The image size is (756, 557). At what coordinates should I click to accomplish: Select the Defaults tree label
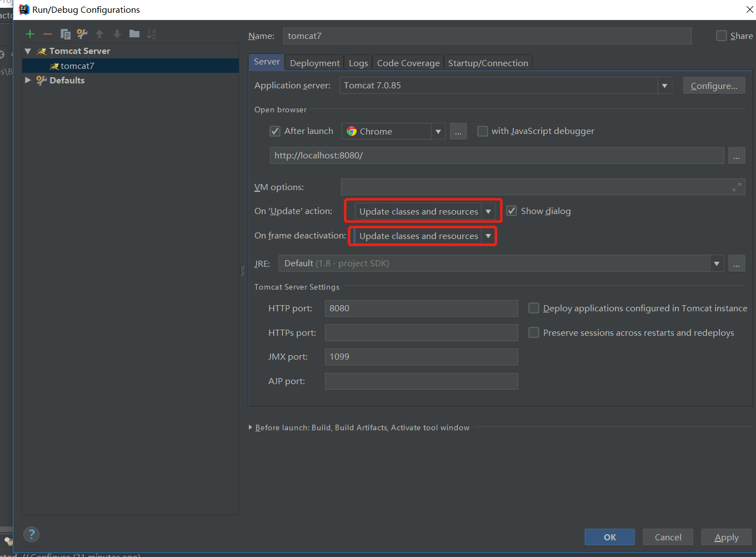point(67,80)
